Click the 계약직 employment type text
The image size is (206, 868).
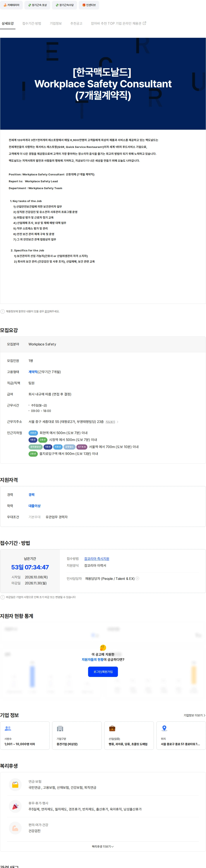click(x=33, y=372)
